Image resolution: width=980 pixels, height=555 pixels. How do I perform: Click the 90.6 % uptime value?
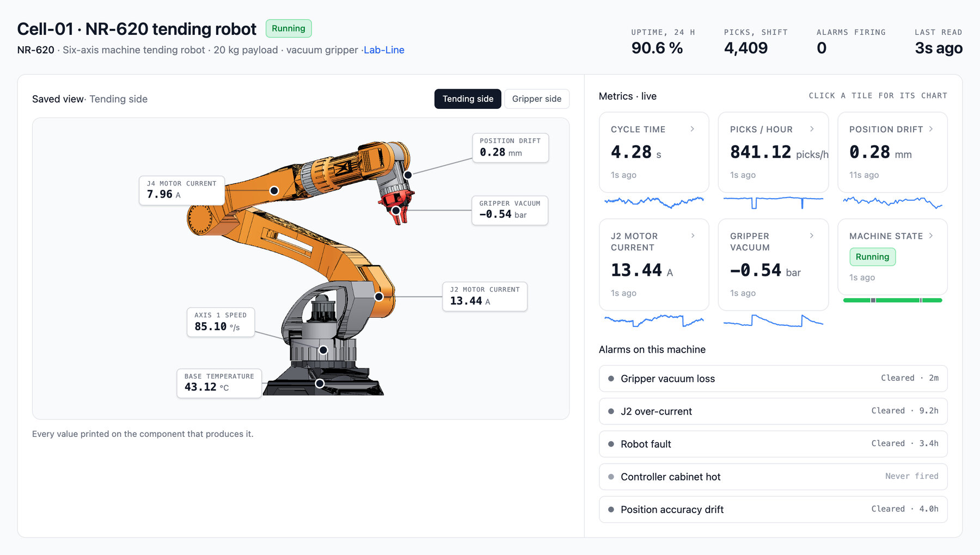click(657, 48)
